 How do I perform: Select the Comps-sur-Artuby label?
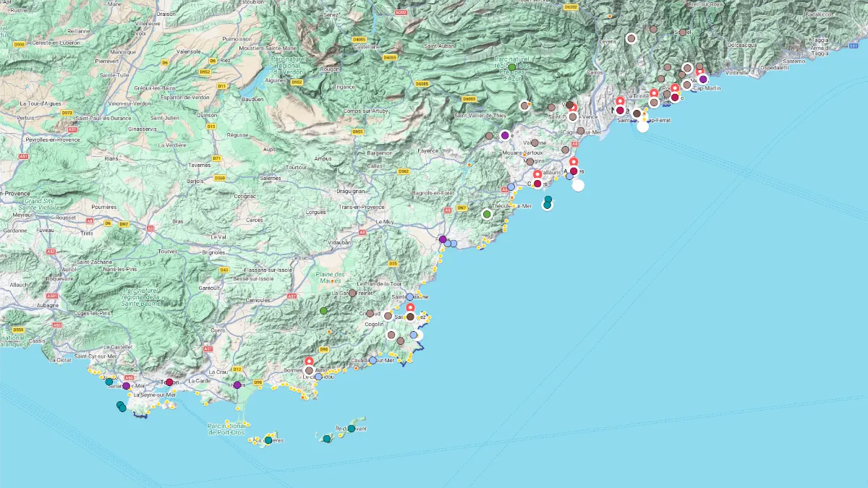pos(366,110)
